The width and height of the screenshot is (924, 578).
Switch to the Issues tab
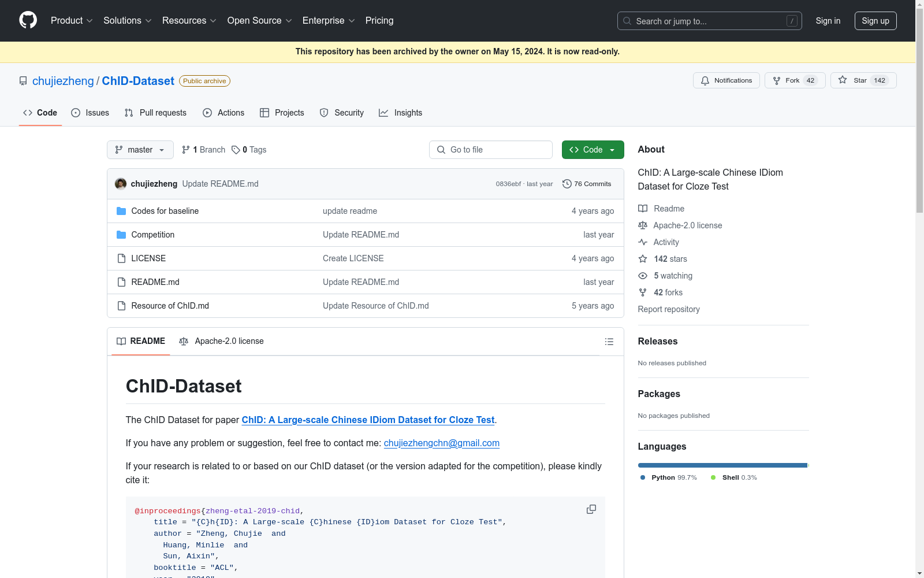coord(90,113)
